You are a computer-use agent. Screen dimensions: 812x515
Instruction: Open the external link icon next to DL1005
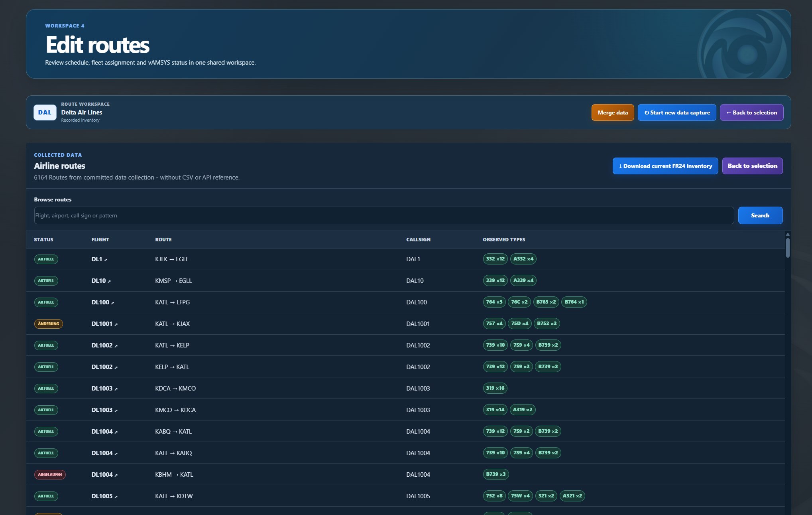pyautogui.click(x=116, y=497)
